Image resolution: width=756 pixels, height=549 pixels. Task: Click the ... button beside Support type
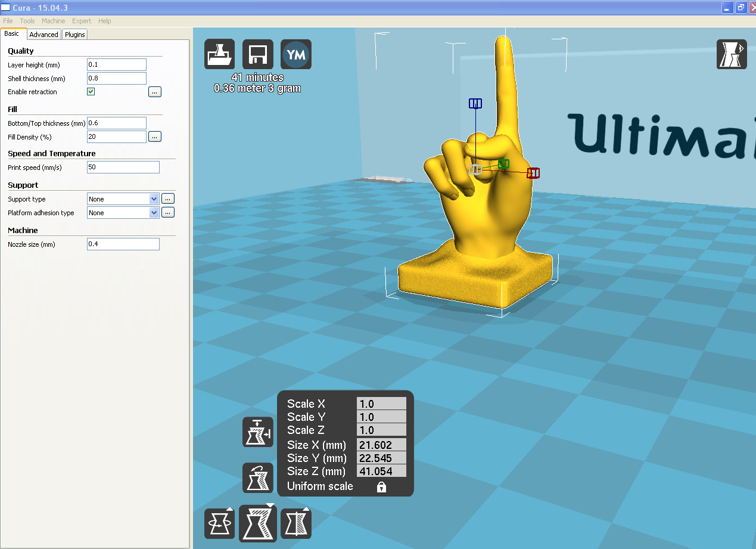167,198
